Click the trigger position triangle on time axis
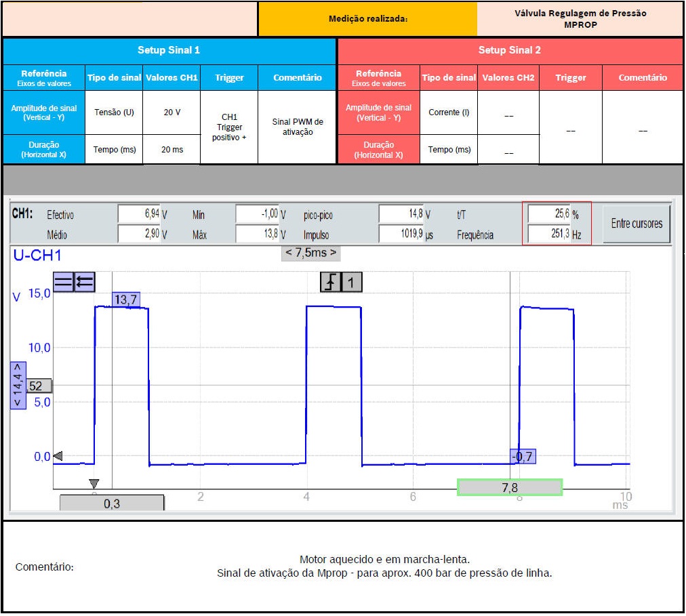686x616 pixels. point(94,483)
